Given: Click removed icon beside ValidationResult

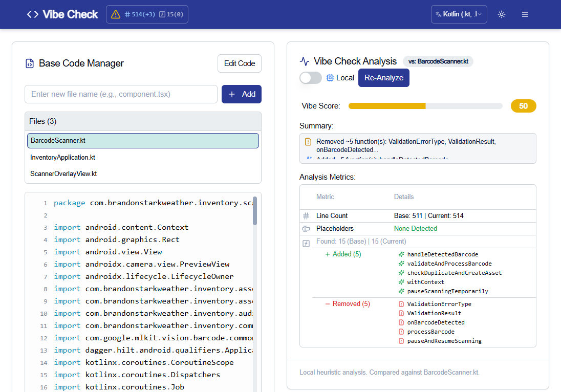Looking at the screenshot, I should (401, 313).
